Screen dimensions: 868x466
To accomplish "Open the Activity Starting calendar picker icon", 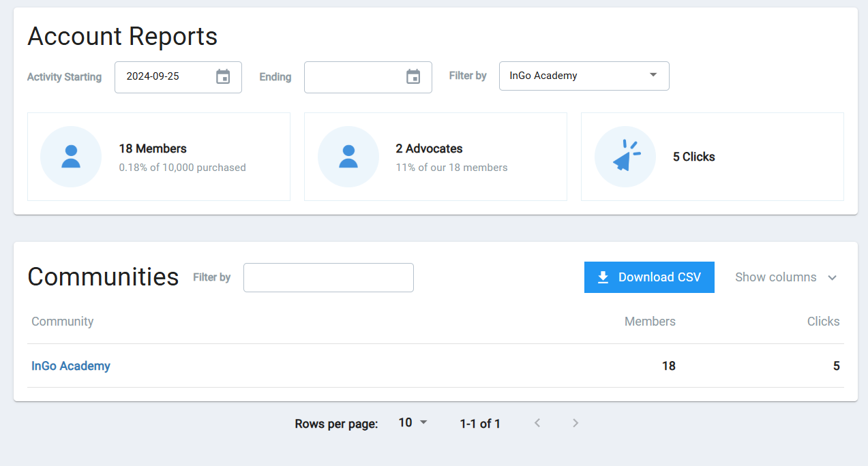I will (x=223, y=76).
